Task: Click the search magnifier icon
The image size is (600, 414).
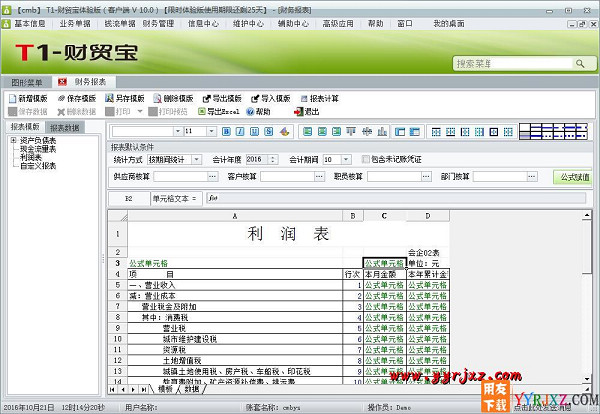Action: (x=580, y=64)
